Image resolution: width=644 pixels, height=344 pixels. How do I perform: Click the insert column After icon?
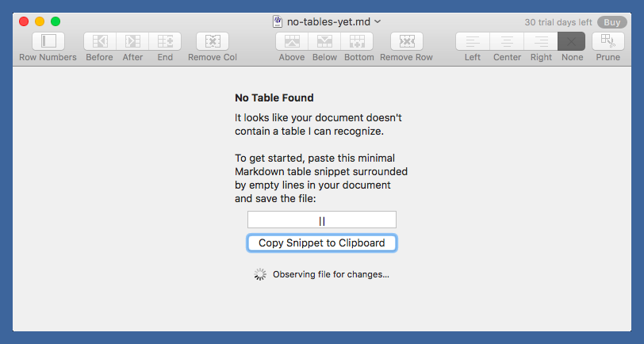pos(133,41)
